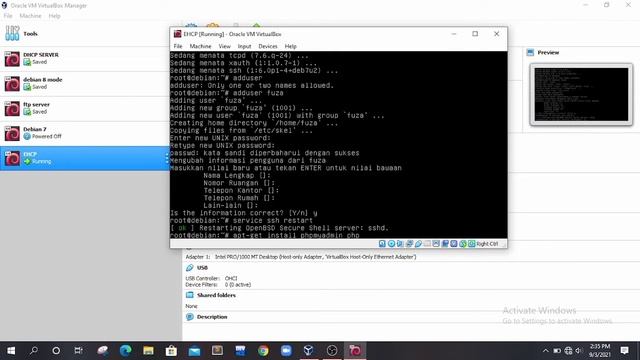Image resolution: width=640 pixels, height=360 pixels.
Task: Open Microsoft Store from the taskbar
Action: coord(171,351)
